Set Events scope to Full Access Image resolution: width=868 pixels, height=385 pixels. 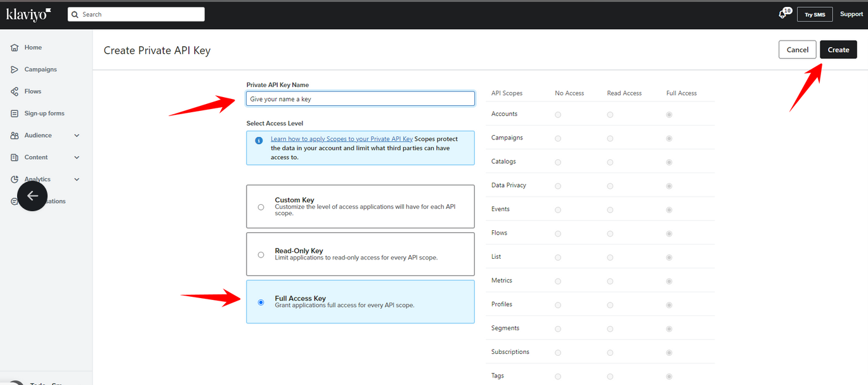(670, 210)
